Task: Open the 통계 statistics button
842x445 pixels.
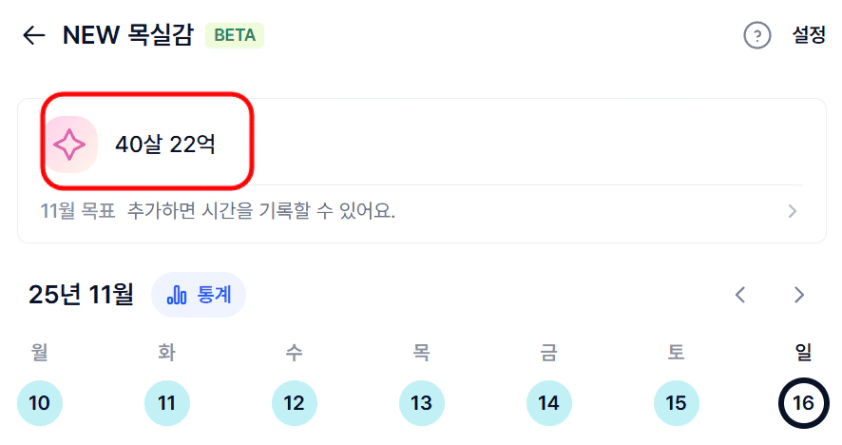Action: tap(198, 295)
